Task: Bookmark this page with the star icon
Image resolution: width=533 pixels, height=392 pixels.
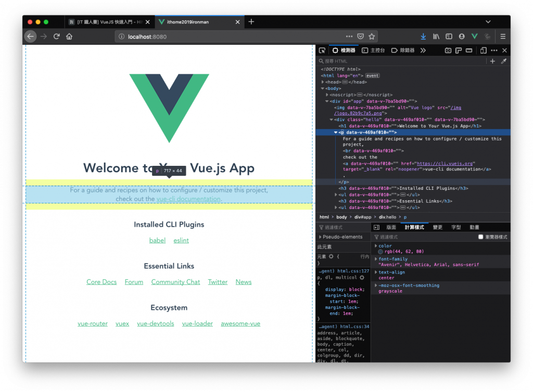Action: (372, 36)
